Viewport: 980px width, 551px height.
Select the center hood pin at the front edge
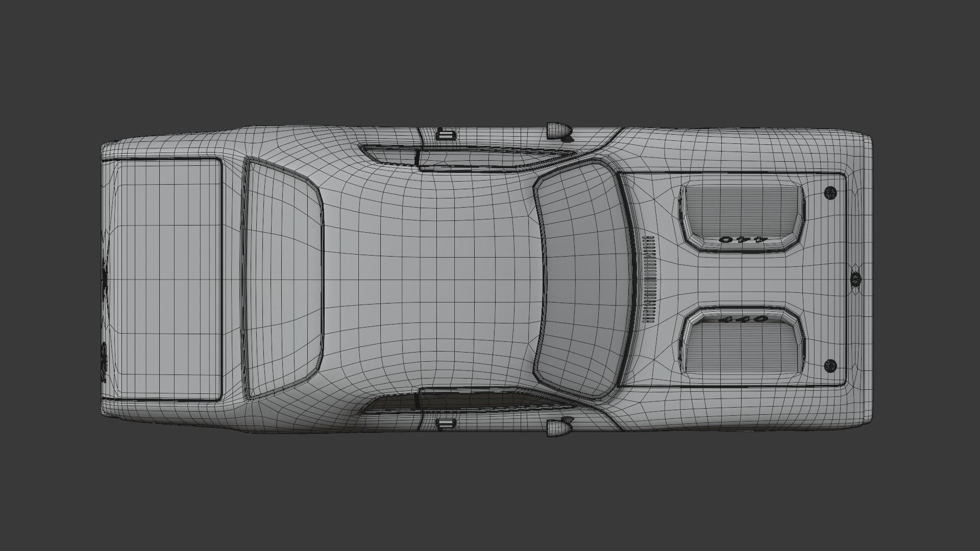[x=855, y=279]
